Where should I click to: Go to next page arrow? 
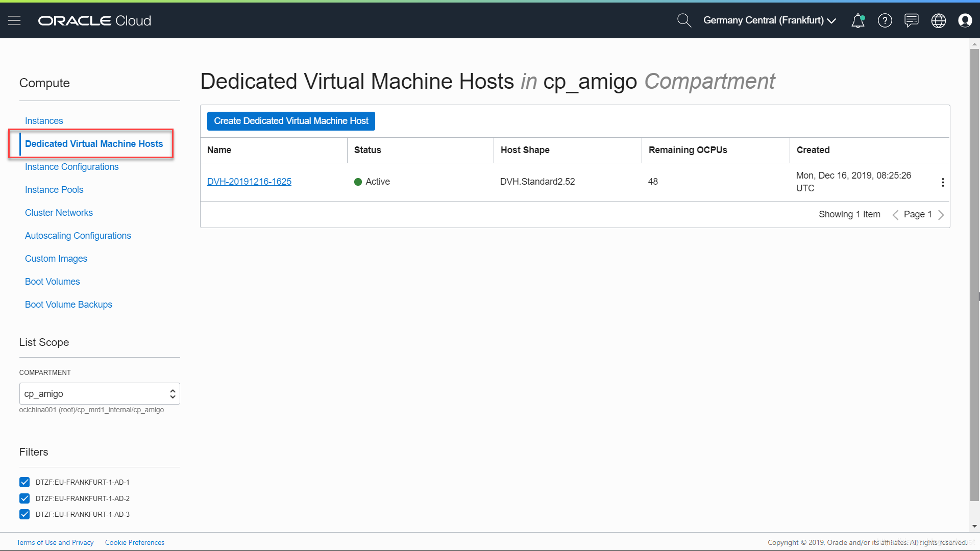tap(941, 215)
